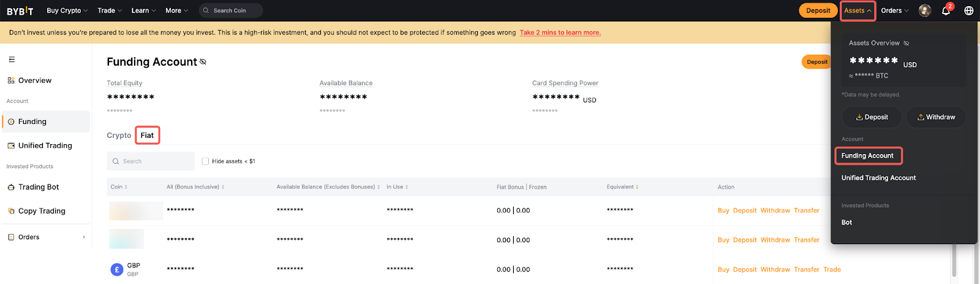Screen dimensions: 980x284
Task: Click the Bybit logo
Action: pos(20,10)
